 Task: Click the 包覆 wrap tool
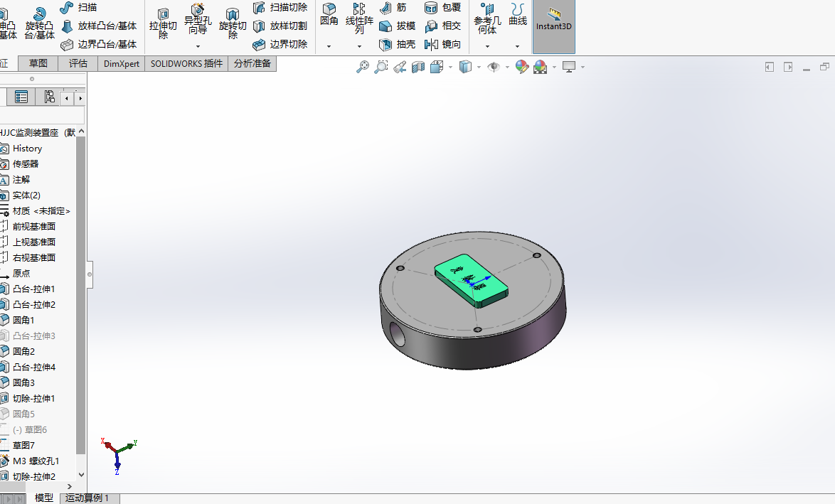coord(442,7)
